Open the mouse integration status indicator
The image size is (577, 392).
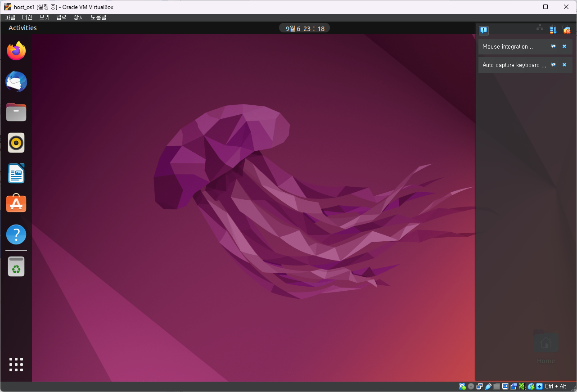(x=531, y=386)
